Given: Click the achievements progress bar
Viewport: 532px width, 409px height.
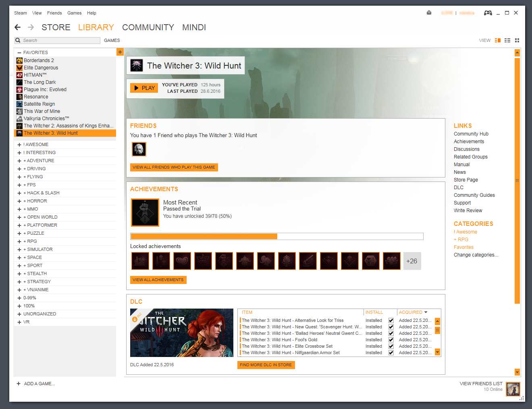Looking at the screenshot, I should (x=277, y=236).
